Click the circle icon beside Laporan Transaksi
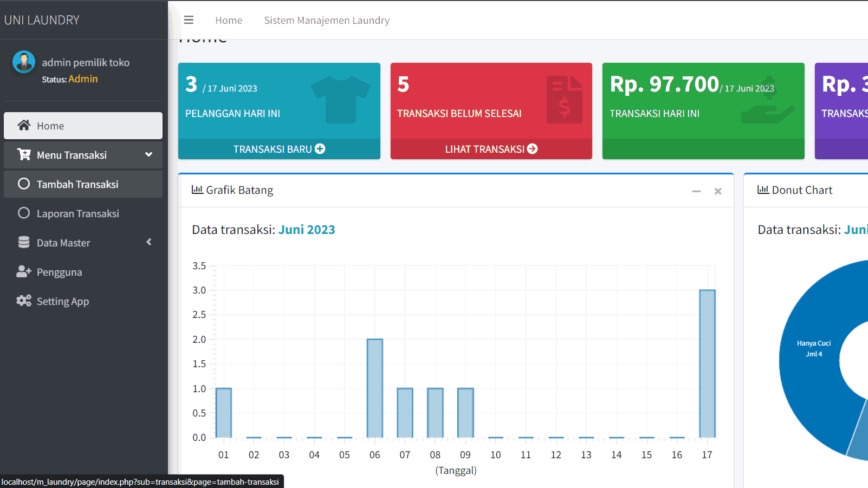The image size is (868, 488). click(x=23, y=213)
